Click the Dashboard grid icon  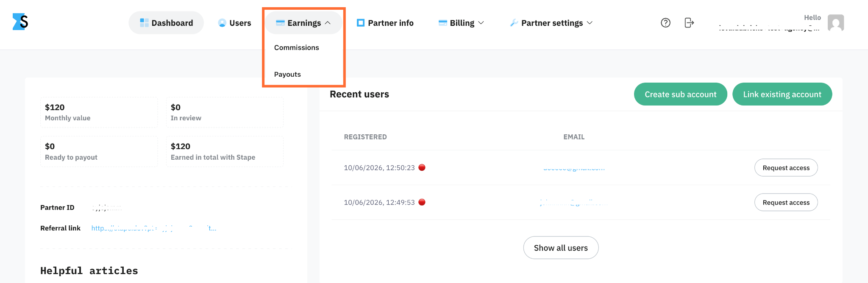coord(144,23)
